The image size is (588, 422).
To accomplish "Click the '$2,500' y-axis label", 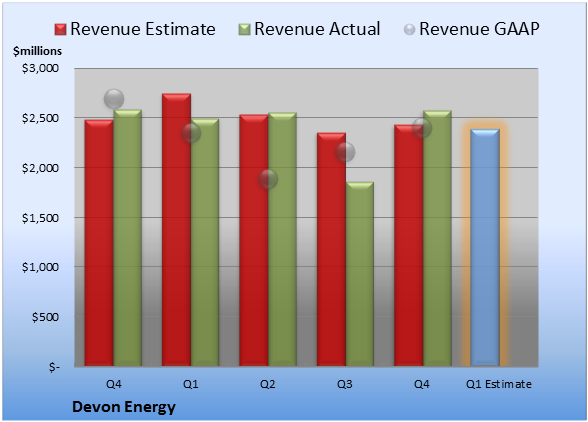I will pos(40,118).
